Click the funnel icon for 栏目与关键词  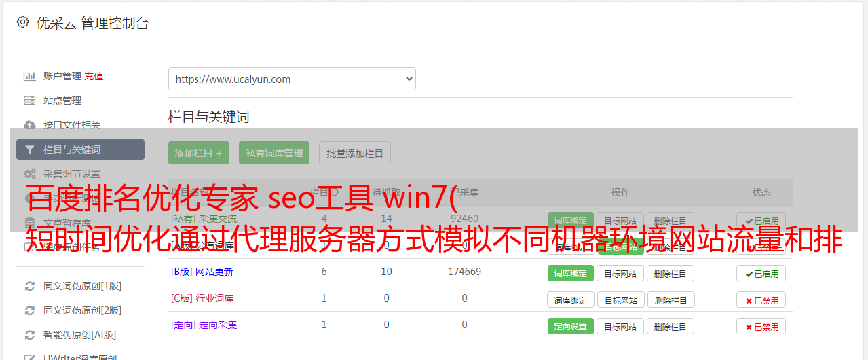click(x=29, y=149)
